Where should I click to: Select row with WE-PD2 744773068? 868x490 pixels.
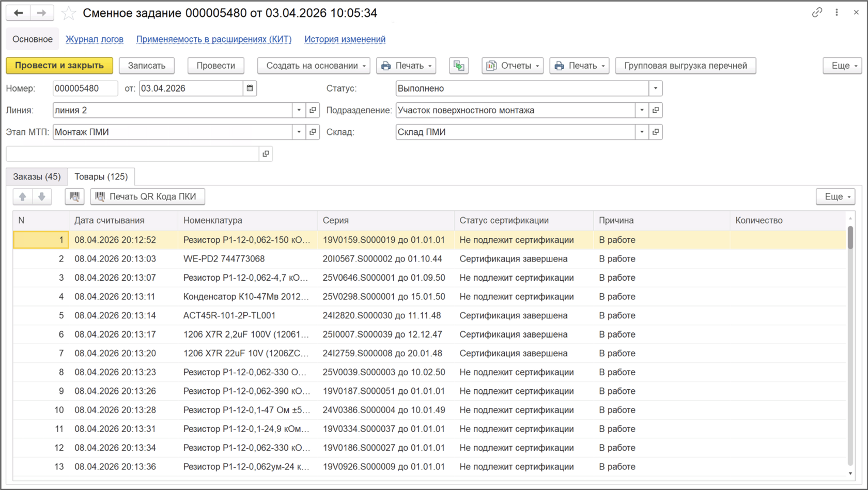click(x=430, y=259)
